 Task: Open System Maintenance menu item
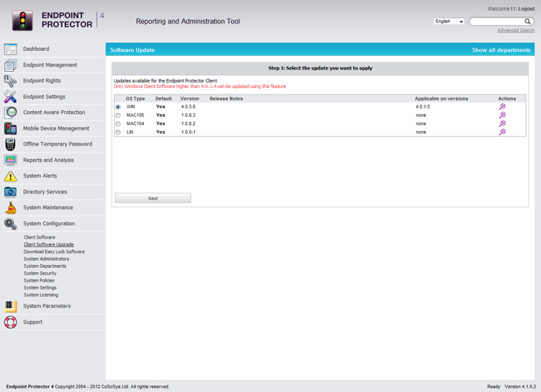point(48,207)
